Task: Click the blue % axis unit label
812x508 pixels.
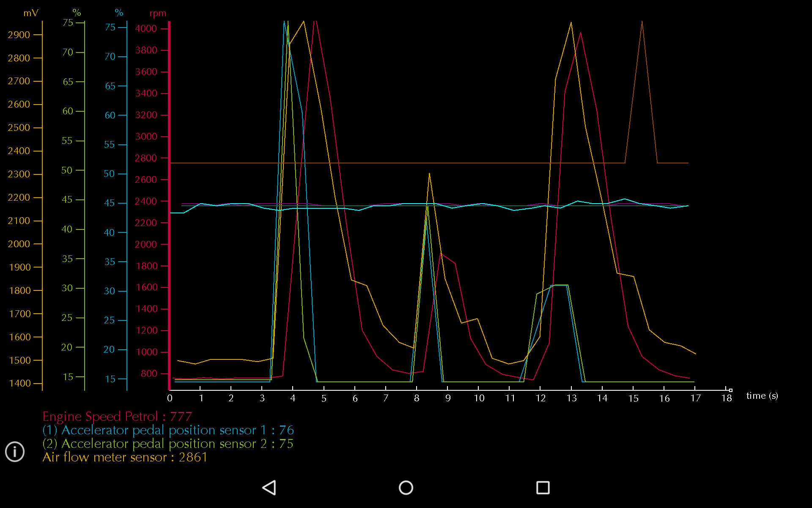Action: click(119, 13)
